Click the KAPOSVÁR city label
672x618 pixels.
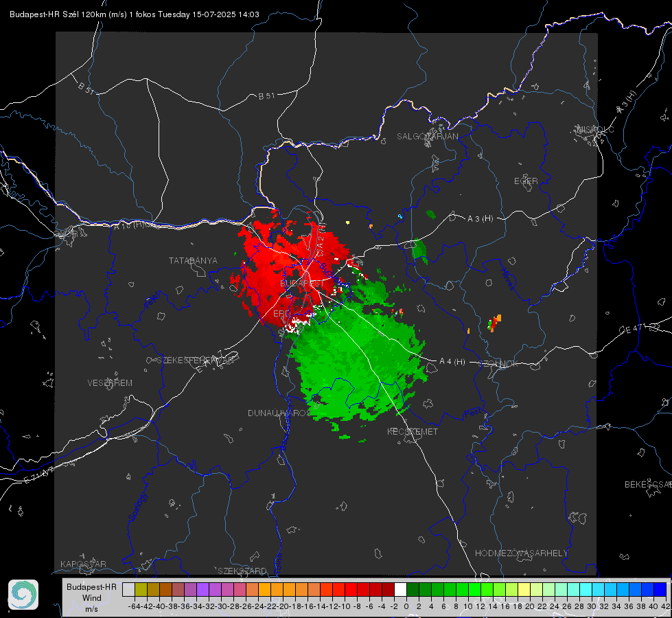(x=83, y=564)
